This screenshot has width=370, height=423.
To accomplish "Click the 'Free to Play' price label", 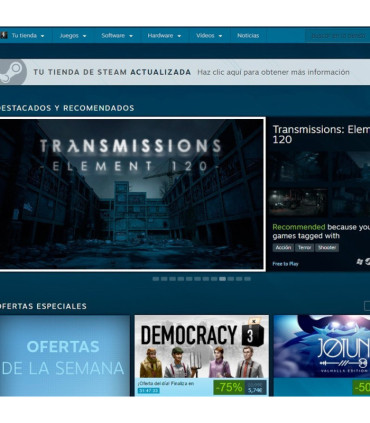I will coord(285,264).
